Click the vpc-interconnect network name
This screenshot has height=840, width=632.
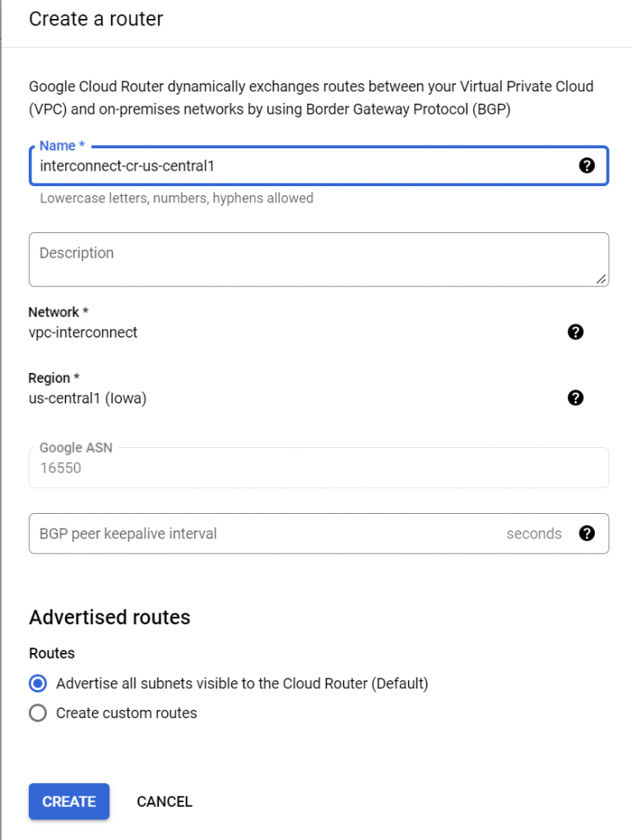click(x=83, y=333)
